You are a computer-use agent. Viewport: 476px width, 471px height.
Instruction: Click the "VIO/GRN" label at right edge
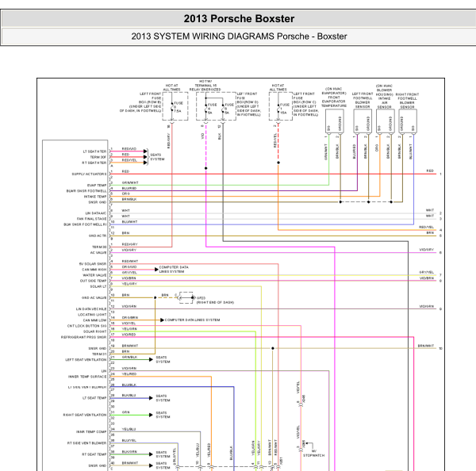(427, 307)
